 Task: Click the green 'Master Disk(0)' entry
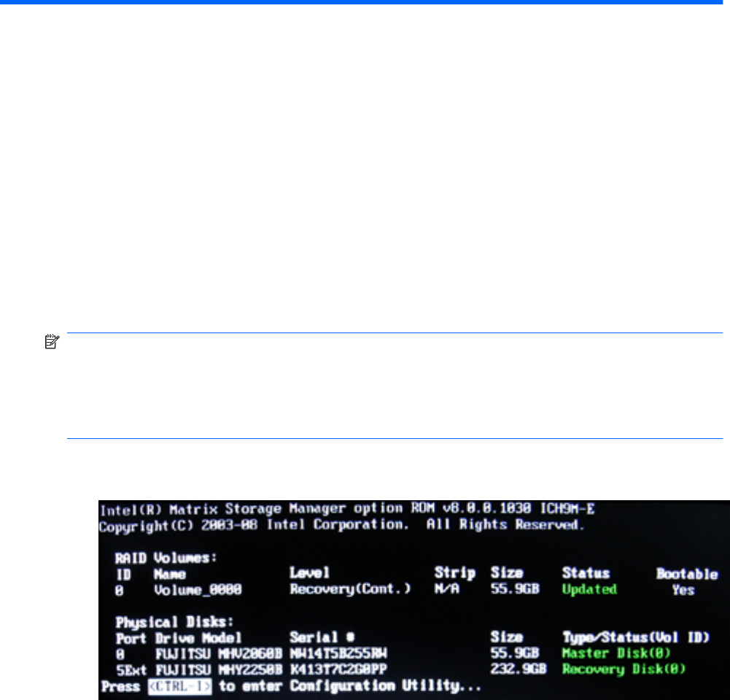(616, 653)
